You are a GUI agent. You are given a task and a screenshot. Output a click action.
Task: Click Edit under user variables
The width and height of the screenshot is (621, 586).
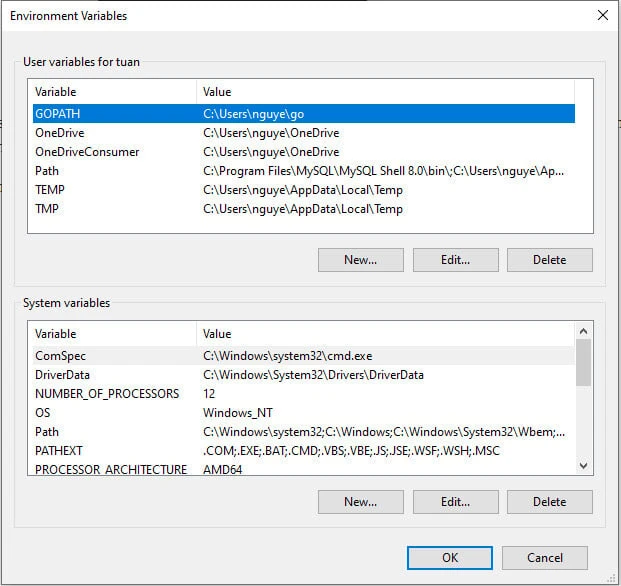click(455, 260)
